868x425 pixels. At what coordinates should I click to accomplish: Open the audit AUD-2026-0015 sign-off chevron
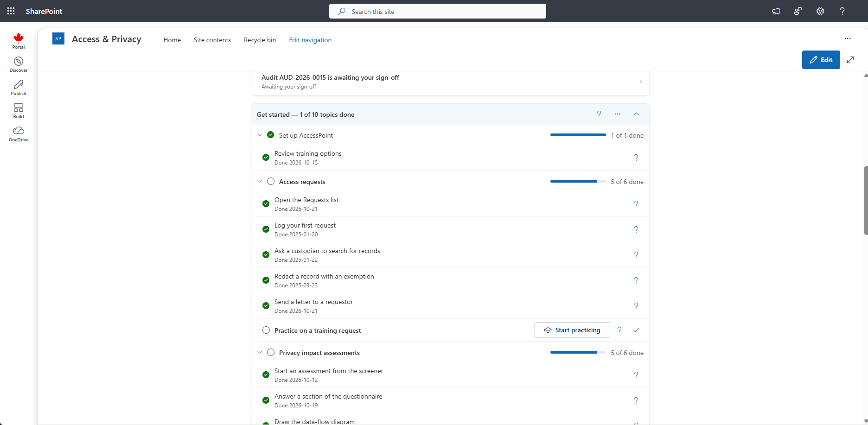(641, 82)
